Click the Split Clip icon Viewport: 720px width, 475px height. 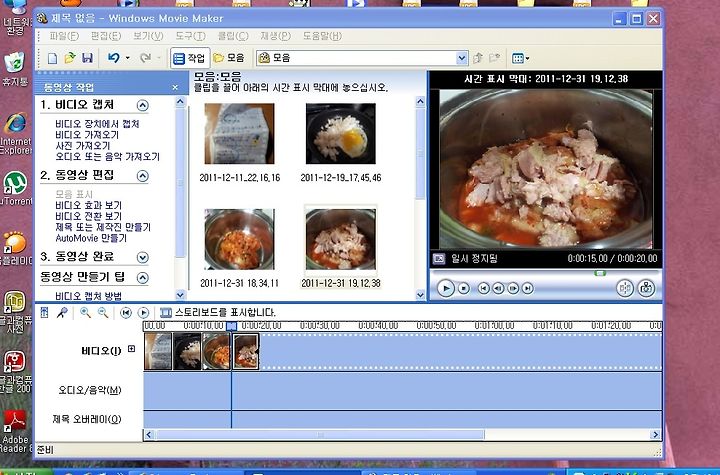click(625, 288)
